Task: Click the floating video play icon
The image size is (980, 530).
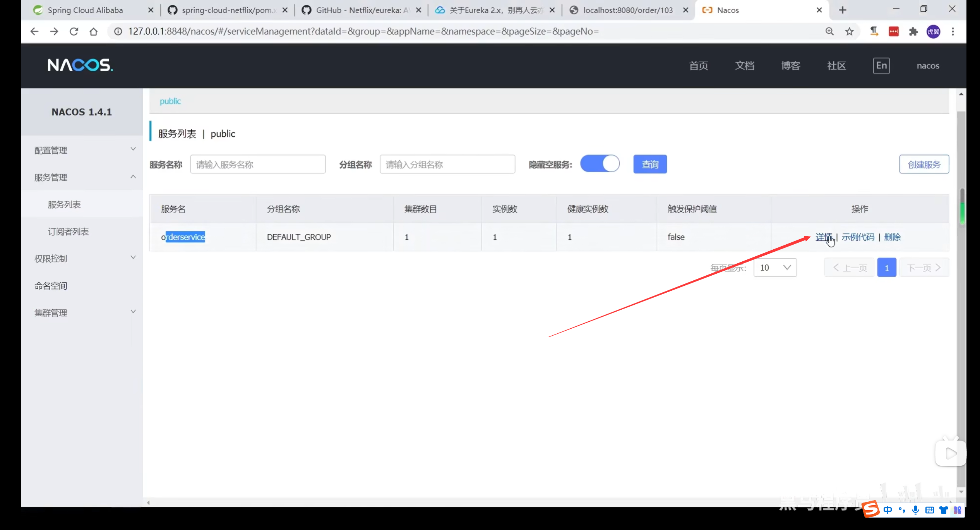Action: 950,453
